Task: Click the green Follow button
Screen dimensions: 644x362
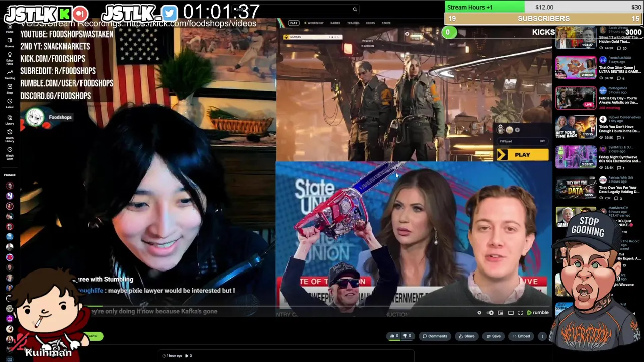Action: pos(93,336)
